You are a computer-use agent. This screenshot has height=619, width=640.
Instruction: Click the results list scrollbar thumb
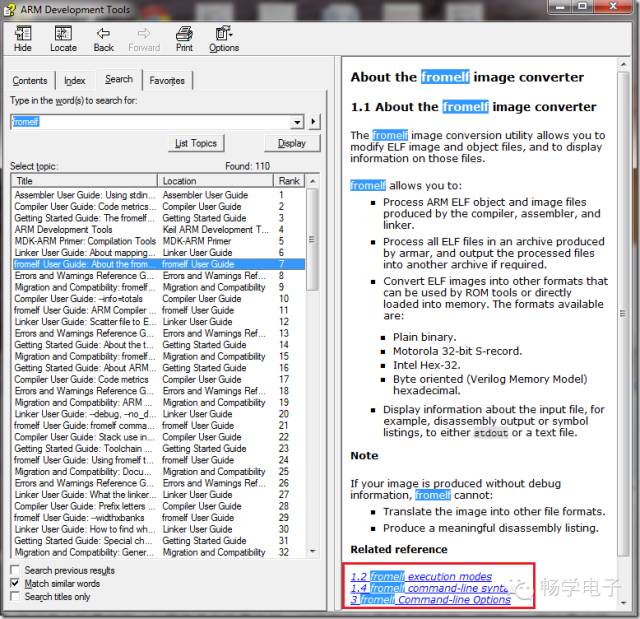[x=313, y=240]
